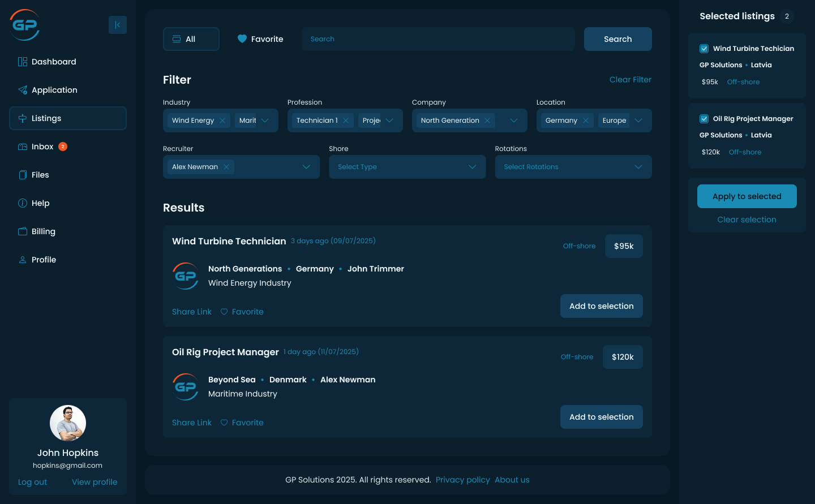The height and width of the screenshot is (504, 815).
Task: Uncheck the Wind Turbine Techician selected listing
Action: 704,49
